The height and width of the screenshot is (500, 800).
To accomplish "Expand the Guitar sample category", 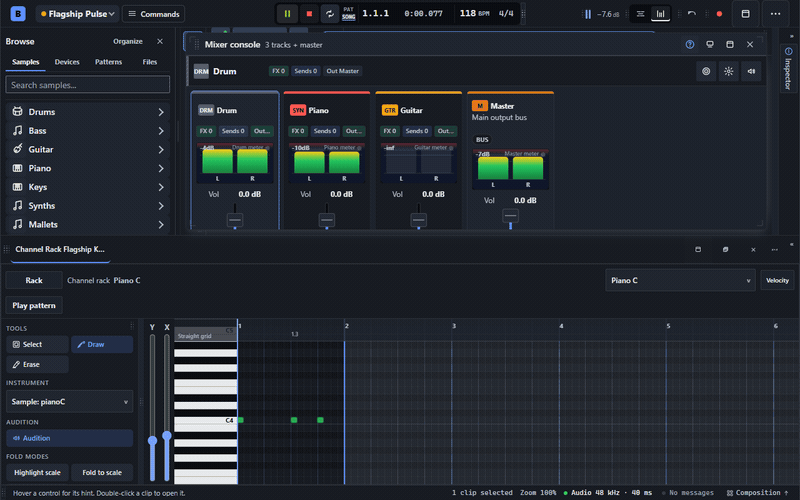I will point(87,149).
